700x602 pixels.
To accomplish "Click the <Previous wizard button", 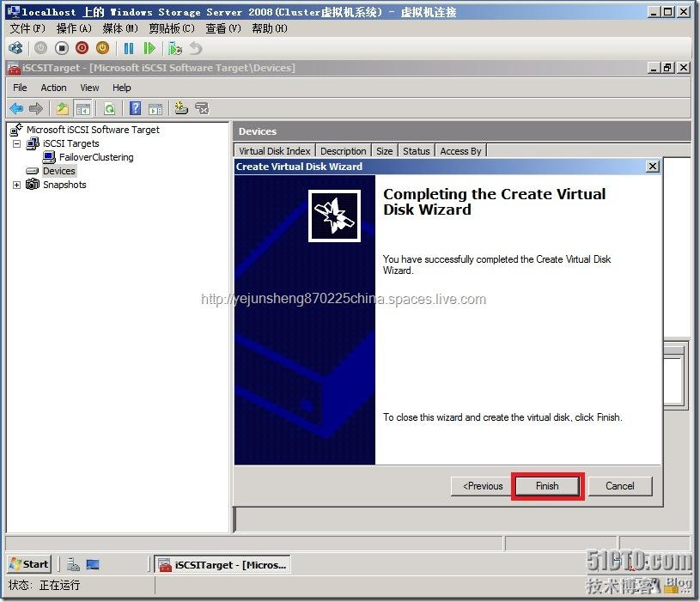I will point(483,486).
